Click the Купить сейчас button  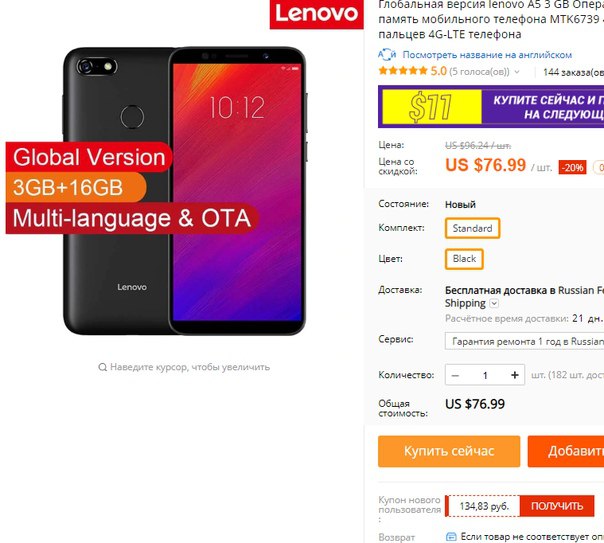pyautogui.click(x=449, y=451)
